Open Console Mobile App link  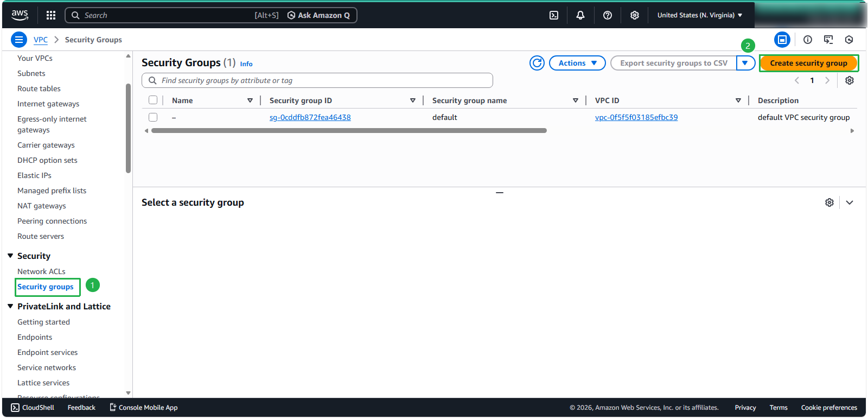[144, 408]
